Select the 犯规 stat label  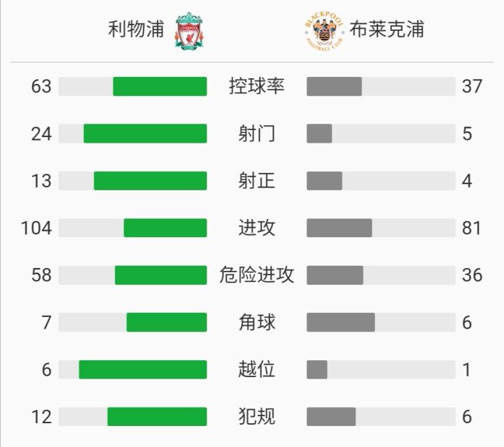[257, 416]
